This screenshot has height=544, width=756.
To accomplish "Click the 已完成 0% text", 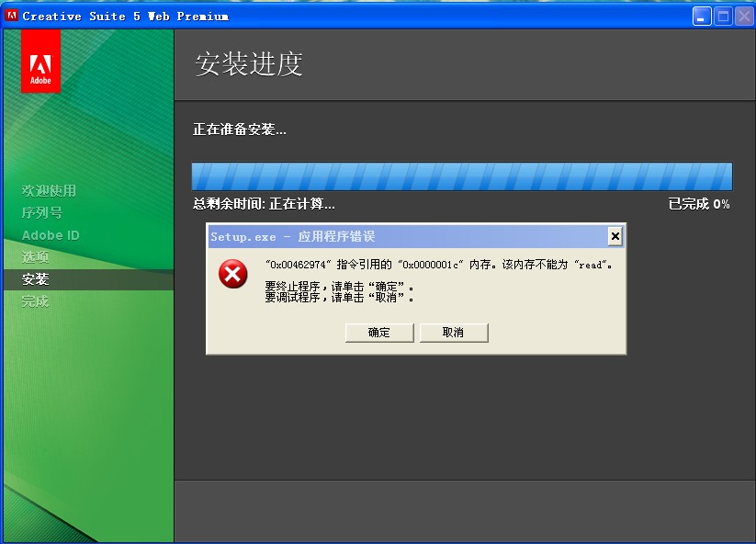I will pyautogui.click(x=699, y=204).
